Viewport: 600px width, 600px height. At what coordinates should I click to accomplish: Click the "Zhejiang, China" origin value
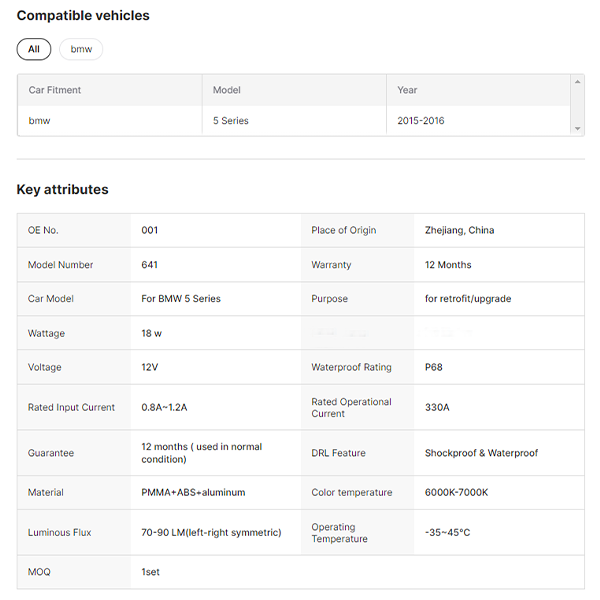(x=459, y=230)
